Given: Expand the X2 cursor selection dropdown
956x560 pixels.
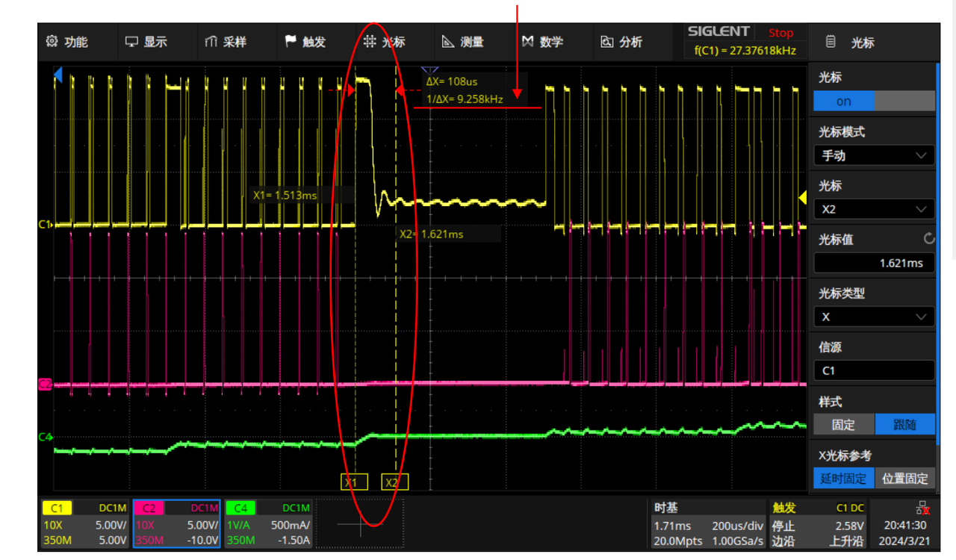Looking at the screenshot, I should 873,210.
